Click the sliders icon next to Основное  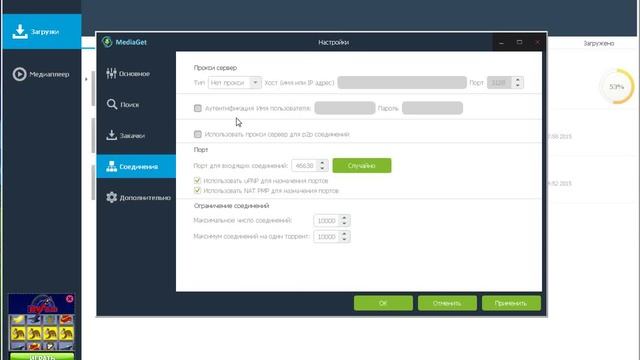point(111,73)
